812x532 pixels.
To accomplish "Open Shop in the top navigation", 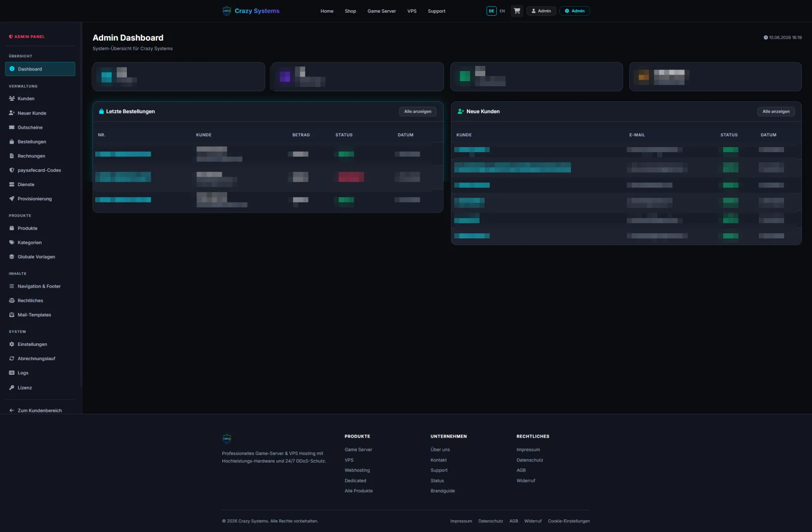I will (350, 11).
